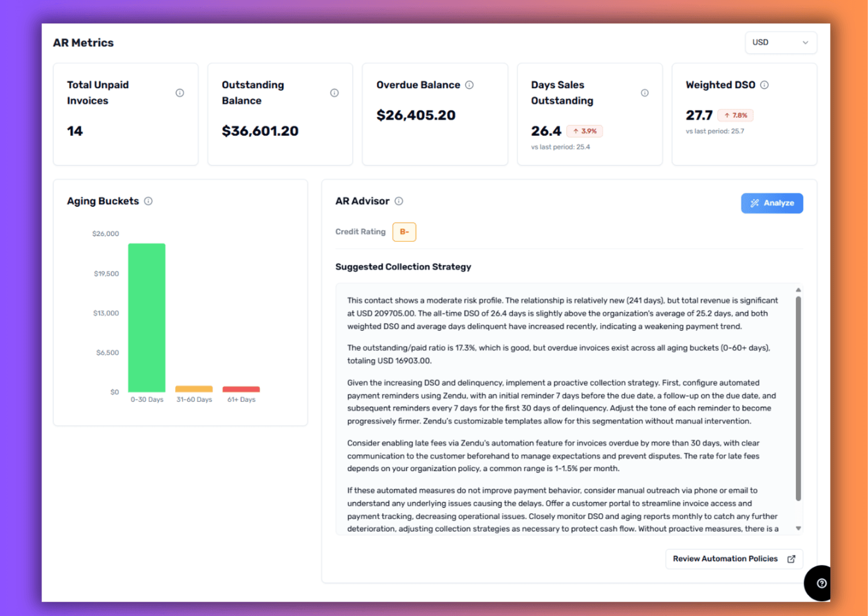The image size is (868, 616).
Task: Click the Aging Buckets info icon
Action: click(148, 201)
